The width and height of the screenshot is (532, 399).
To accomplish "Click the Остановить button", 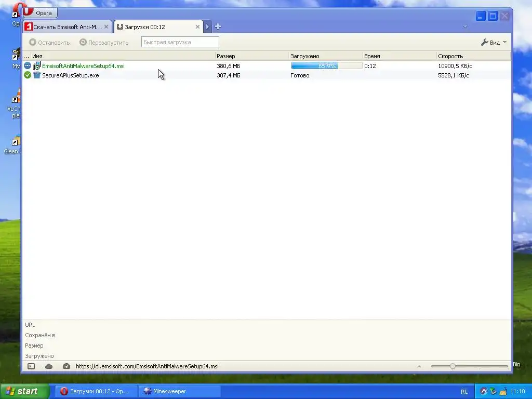I will pyautogui.click(x=49, y=43).
